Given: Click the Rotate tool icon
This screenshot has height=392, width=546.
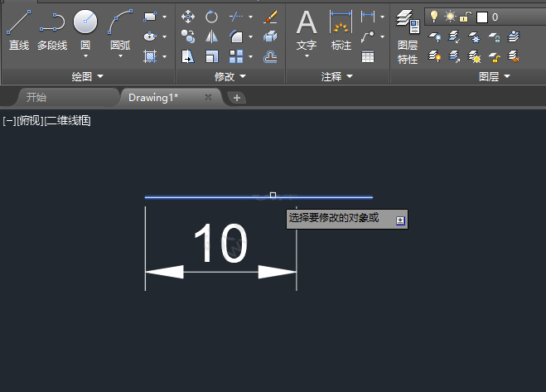Looking at the screenshot, I should [x=212, y=17].
